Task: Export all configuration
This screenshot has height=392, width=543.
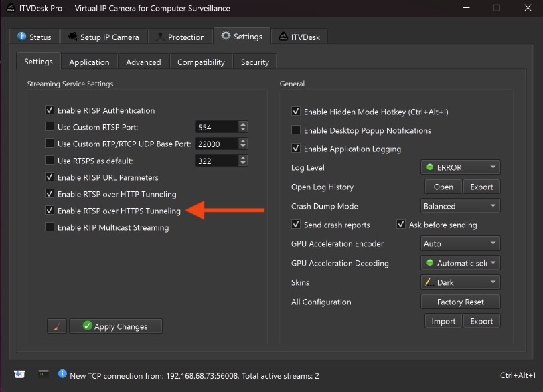Action: (x=481, y=320)
